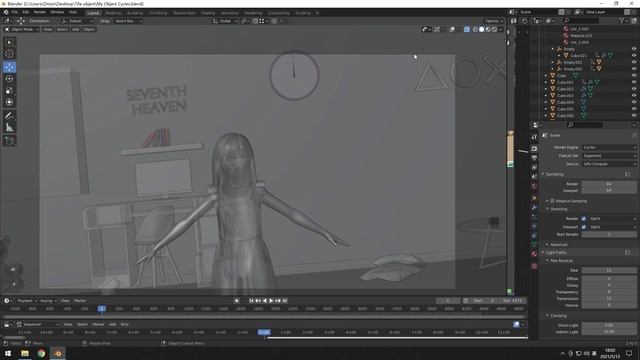Toggle the Render denoising checkbox
Screen dimensions: 640x360
584,219
